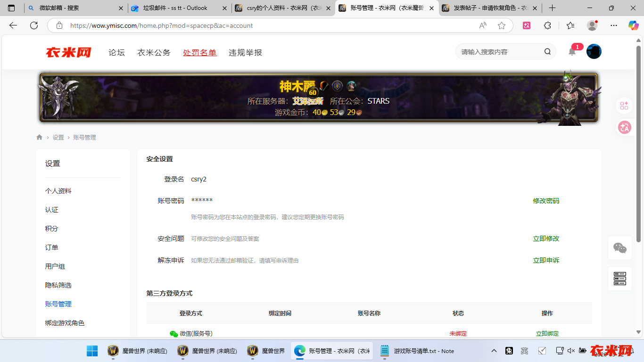Open the responding 魔兽世界 taskbar item
This screenshot has width=644, height=362.
pos(266,351)
